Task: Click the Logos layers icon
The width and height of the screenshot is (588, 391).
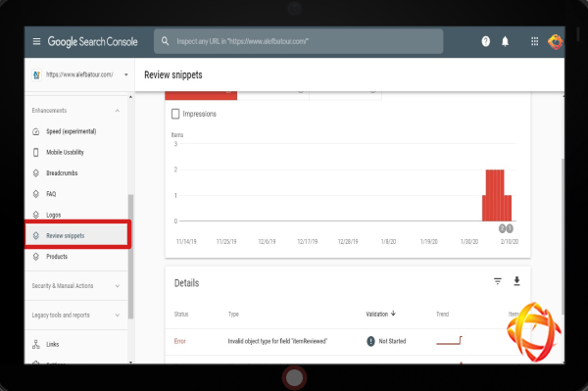Action: 36,215
